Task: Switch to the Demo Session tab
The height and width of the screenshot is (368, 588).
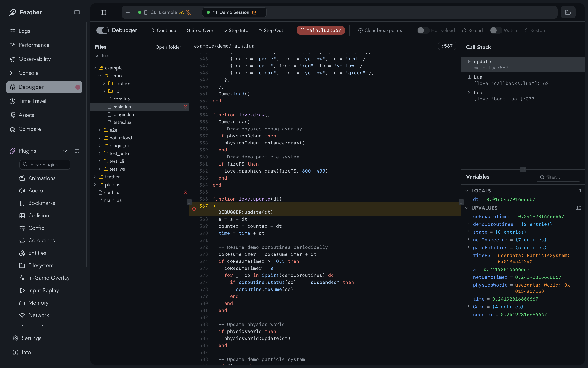Action: click(x=234, y=12)
